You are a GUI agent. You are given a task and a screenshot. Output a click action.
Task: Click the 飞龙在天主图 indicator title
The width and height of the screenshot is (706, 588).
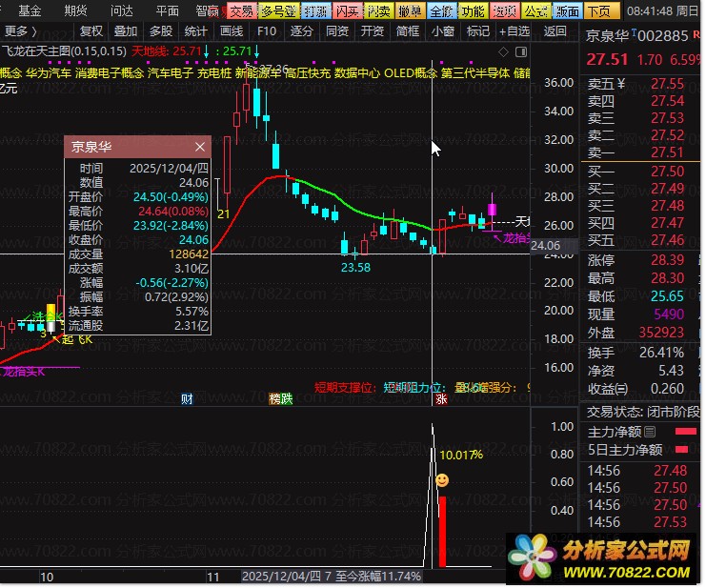click(x=64, y=51)
